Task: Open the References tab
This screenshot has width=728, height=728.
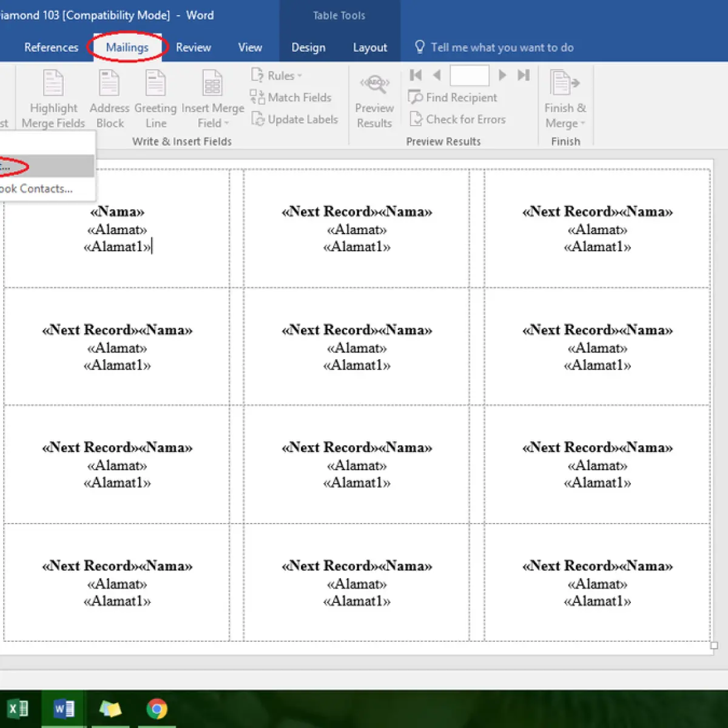Action: coord(51,47)
